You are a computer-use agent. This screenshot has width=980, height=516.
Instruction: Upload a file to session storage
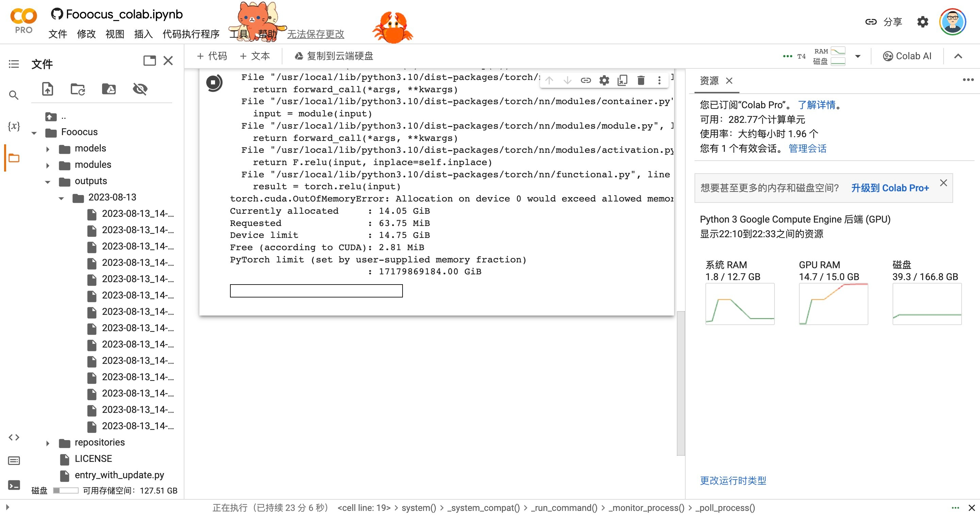click(x=47, y=89)
